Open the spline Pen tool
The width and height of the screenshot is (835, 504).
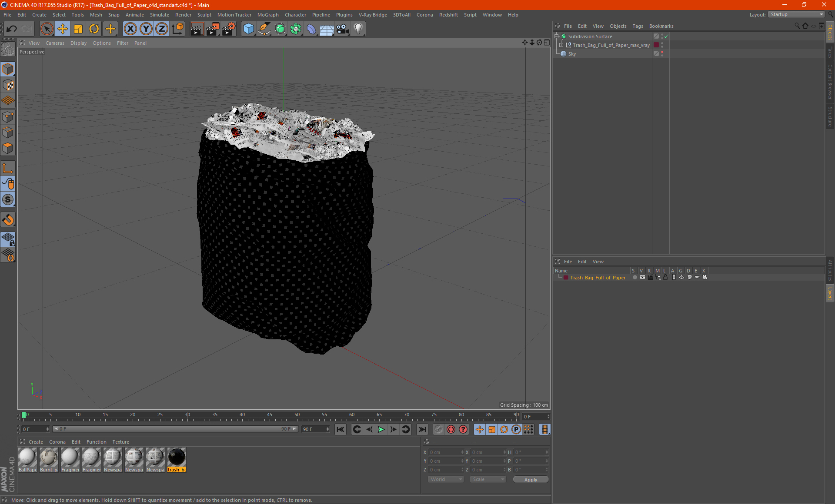[264, 29]
